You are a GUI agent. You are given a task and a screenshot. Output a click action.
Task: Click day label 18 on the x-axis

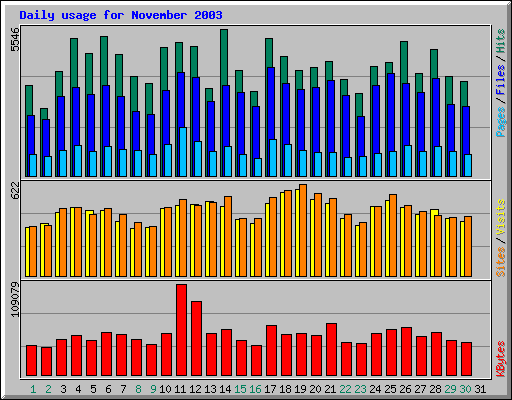coord(285,389)
